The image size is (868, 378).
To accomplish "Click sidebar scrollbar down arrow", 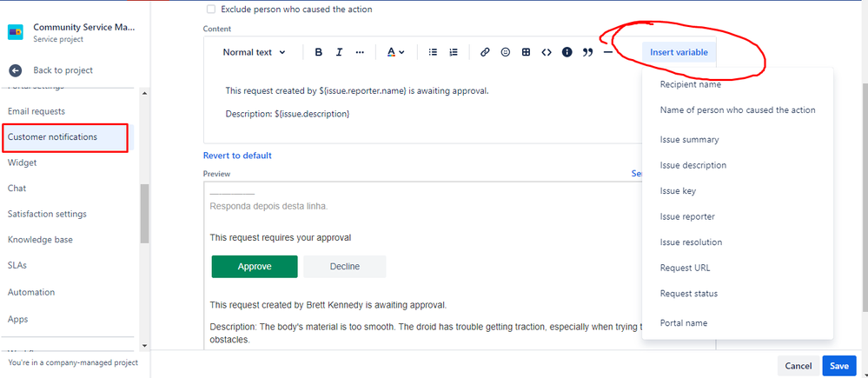I will pos(144,345).
